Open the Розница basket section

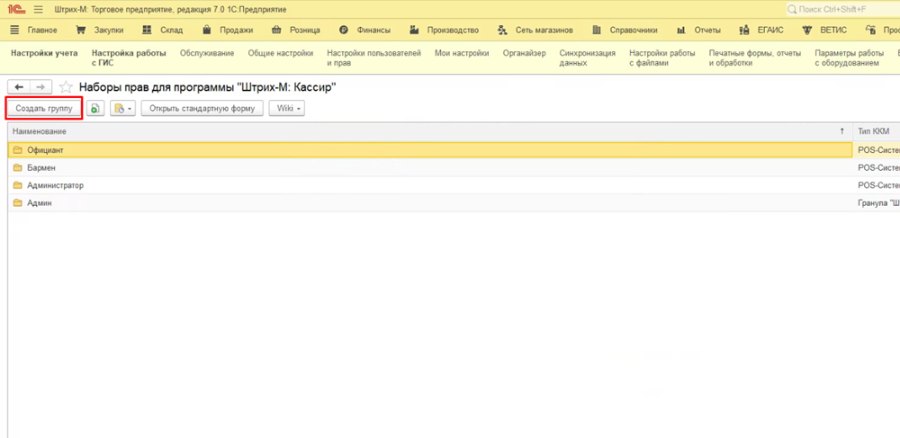point(296,30)
